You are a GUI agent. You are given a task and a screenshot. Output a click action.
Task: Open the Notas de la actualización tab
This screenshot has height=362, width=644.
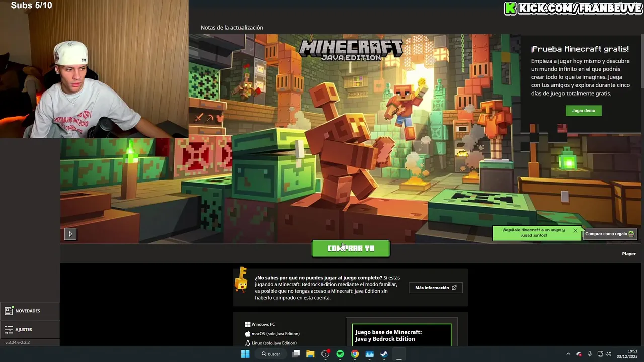pyautogui.click(x=231, y=28)
